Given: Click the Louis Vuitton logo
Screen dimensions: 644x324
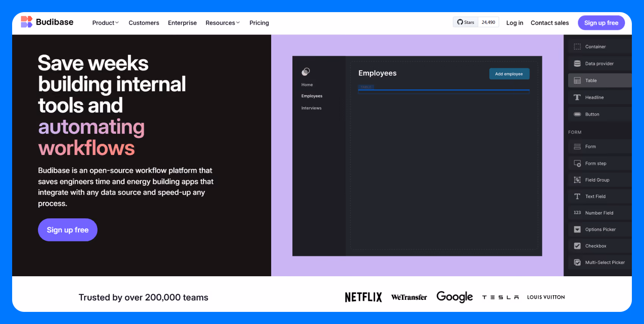Looking at the screenshot, I should 546,297.
